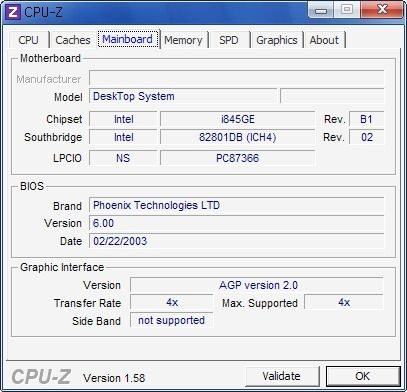Click the CPU-Z logo icon in title bar
This screenshot has width=407, height=392.
coord(13,12)
